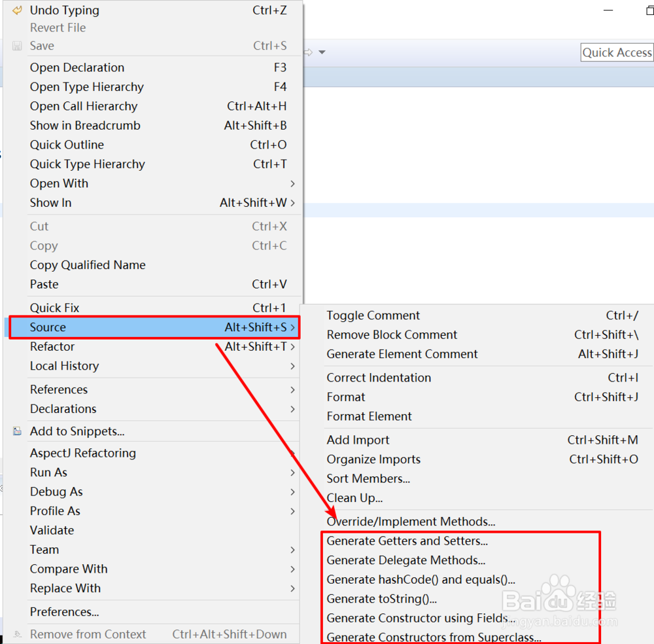The height and width of the screenshot is (644, 654).
Task: Expand the Run As submenu
Action: [x=153, y=473]
